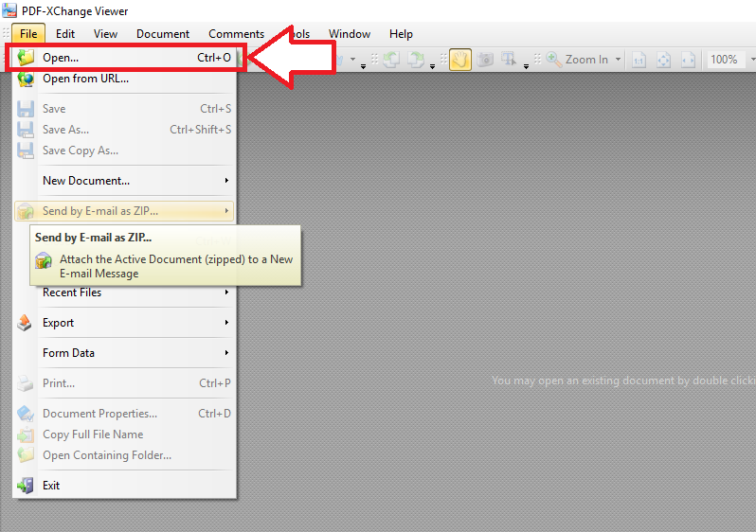Open the Document menu

click(x=163, y=34)
